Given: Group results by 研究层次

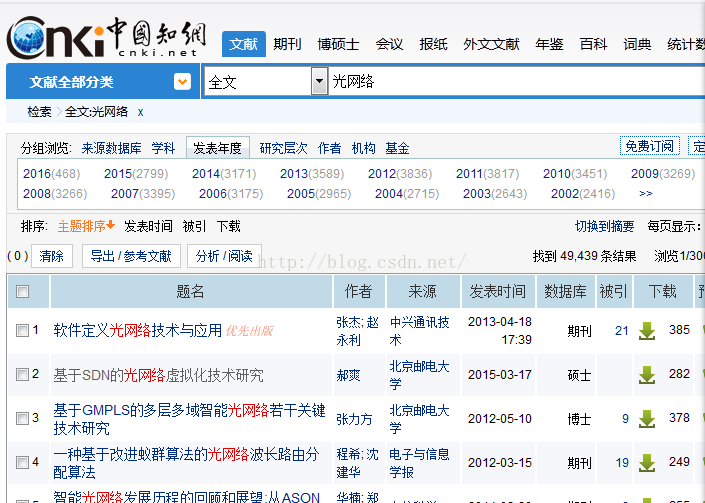Looking at the screenshot, I should pos(284,148).
